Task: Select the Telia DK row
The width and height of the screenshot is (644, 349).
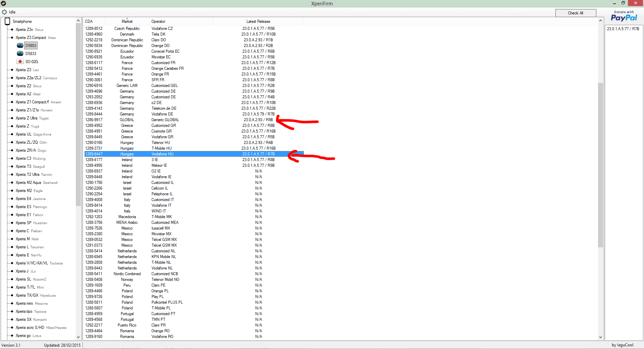Action: click(x=194, y=34)
